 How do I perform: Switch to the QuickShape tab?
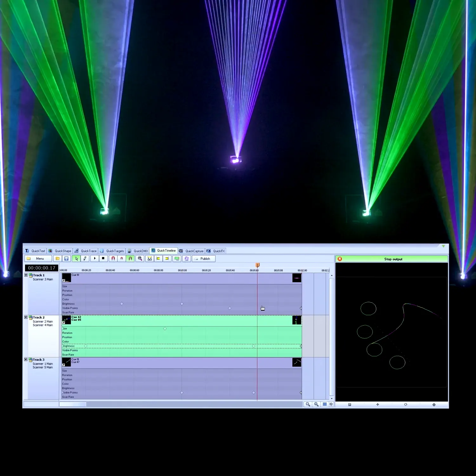pos(60,251)
